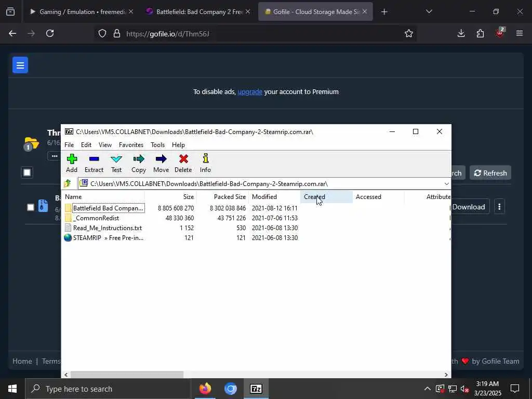The height and width of the screenshot is (399, 532).
Task: Click the Refresh button on Gofile
Action: [x=490, y=173]
